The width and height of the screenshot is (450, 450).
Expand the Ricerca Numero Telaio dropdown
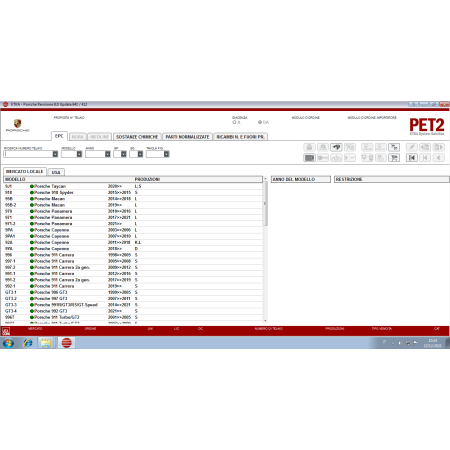(x=55, y=154)
